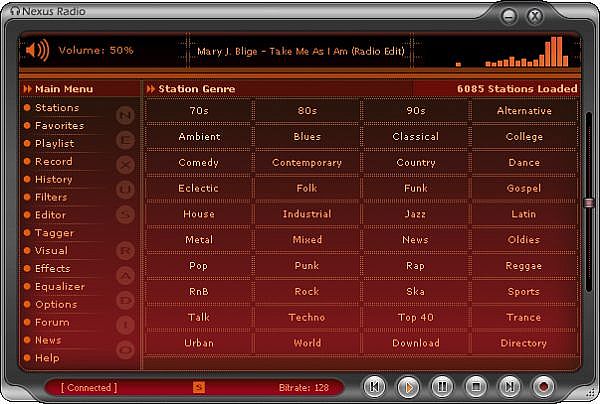
Task: Click the now-playing song title display
Action: 300,51
